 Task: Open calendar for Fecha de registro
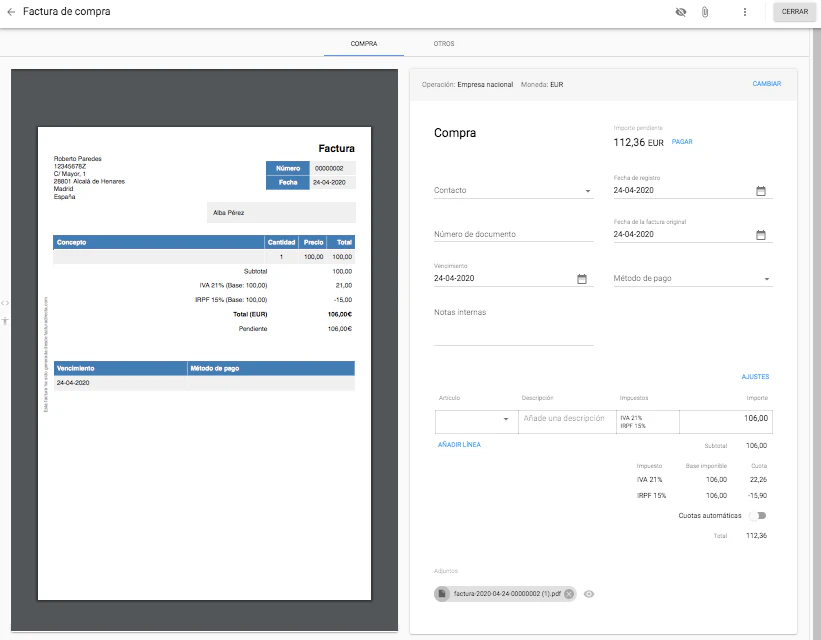coord(760,191)
